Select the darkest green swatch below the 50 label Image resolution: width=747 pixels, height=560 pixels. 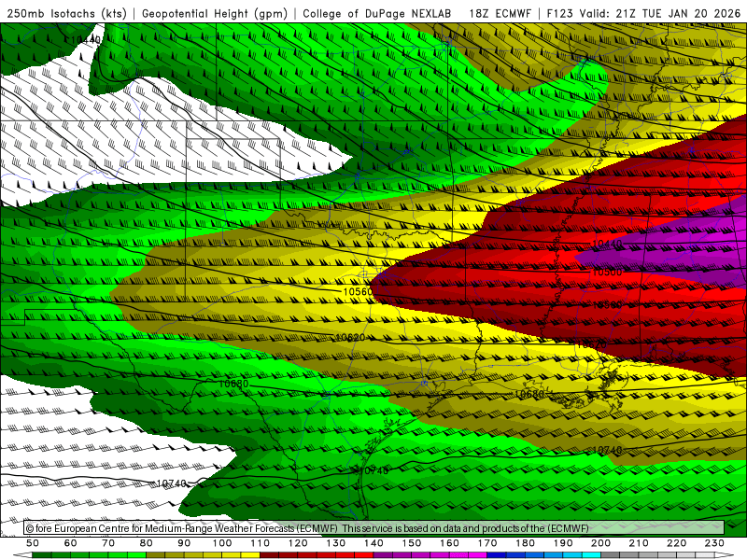(x=42, y=554)
